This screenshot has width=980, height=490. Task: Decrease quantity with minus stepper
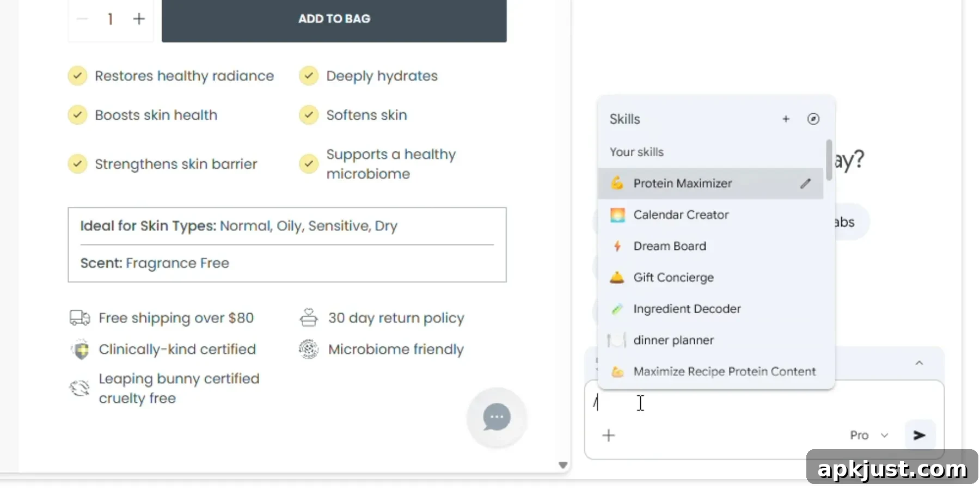pyautogui.click(x=82, y=19)
